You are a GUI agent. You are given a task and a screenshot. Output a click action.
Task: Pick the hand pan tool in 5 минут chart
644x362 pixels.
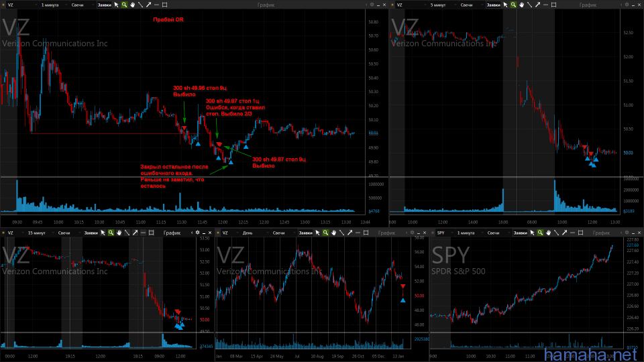[x=521, y=5]
